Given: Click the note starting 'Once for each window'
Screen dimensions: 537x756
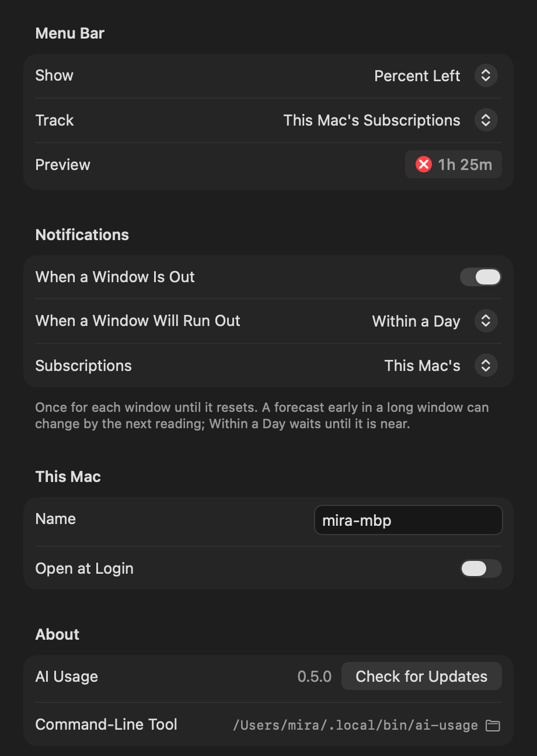Looking at the screenshot, I should coord(262,415).
